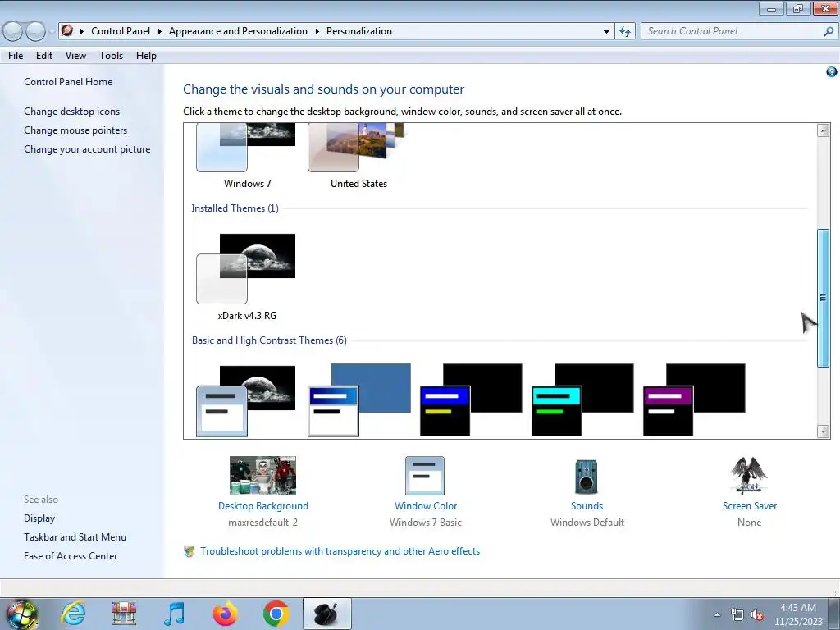Launch Firefox from the taskbar

tap(225, 614)
